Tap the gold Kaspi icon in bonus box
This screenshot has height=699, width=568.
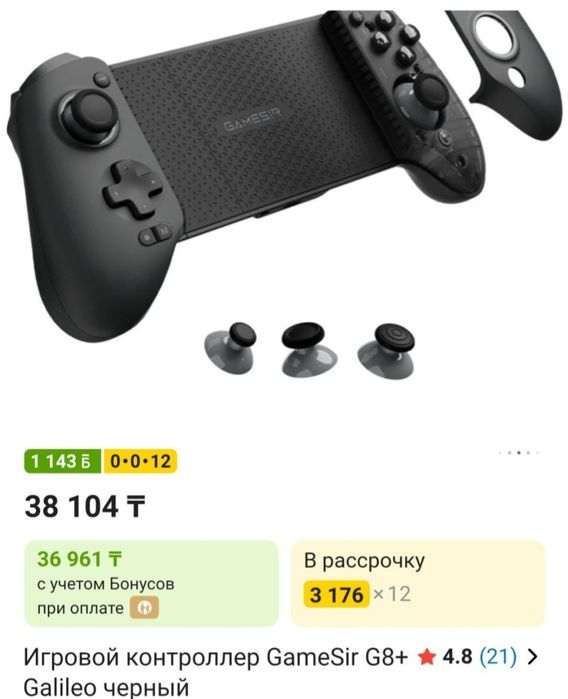[144, 608]
